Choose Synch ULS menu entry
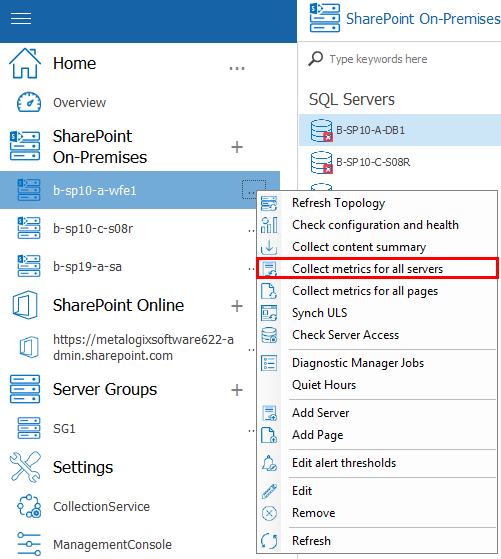 pos(377,313)
